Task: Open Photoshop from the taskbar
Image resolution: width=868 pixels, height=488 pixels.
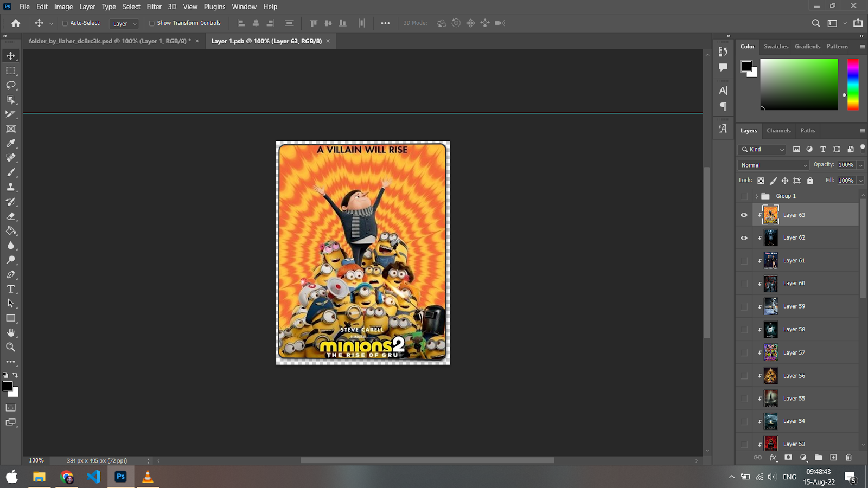Action: coord(120,477)
